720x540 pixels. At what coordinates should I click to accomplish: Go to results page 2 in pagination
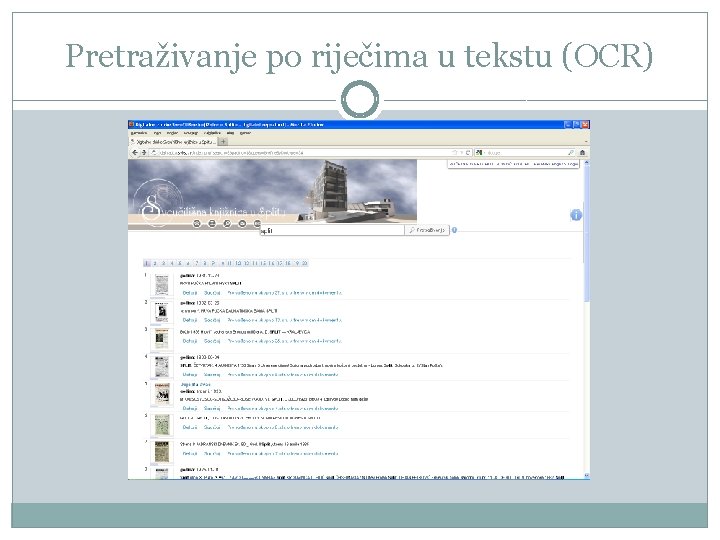(x=155, y=264)
